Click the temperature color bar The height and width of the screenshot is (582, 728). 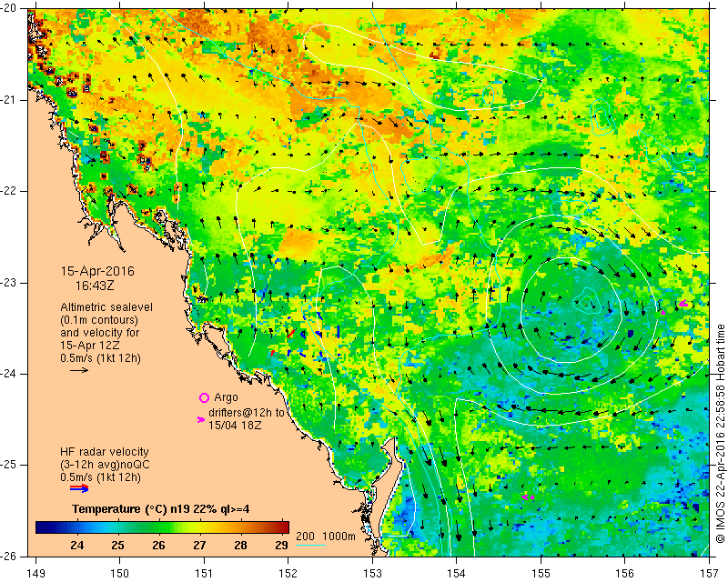click(162, 527)
